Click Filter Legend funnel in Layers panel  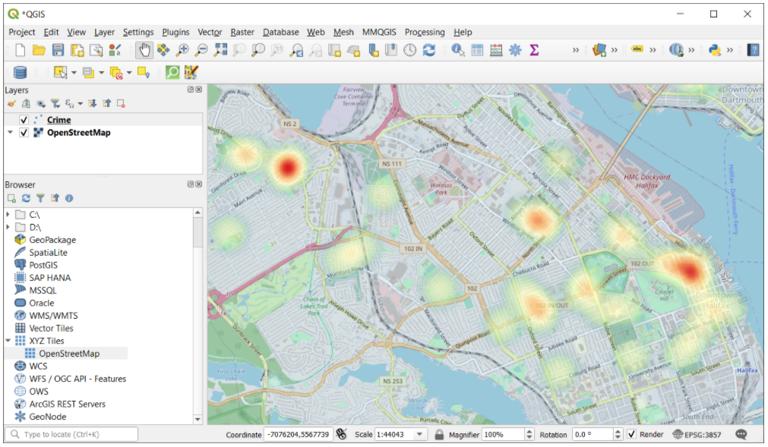pyautogui.click(x=55, y=104)
